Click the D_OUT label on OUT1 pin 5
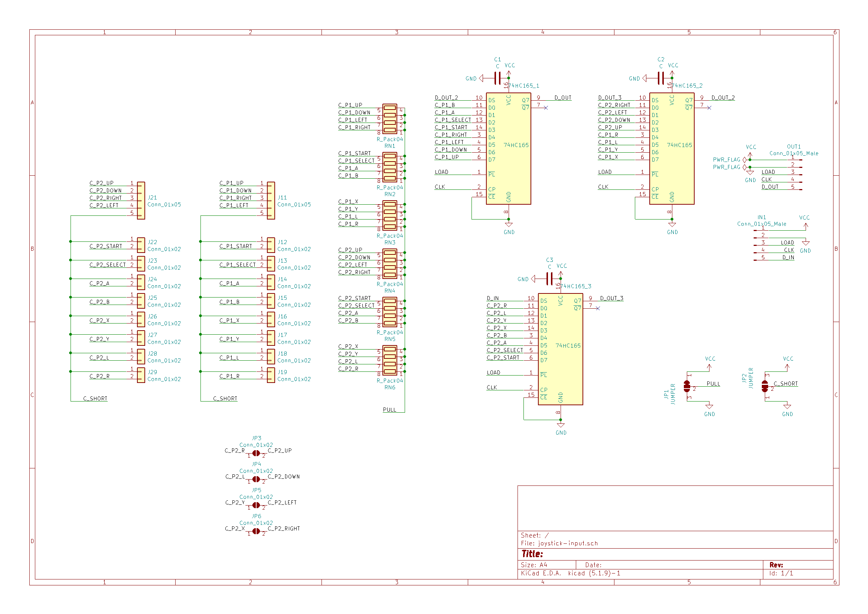868x614 pixels. click(x=770, y=187)
